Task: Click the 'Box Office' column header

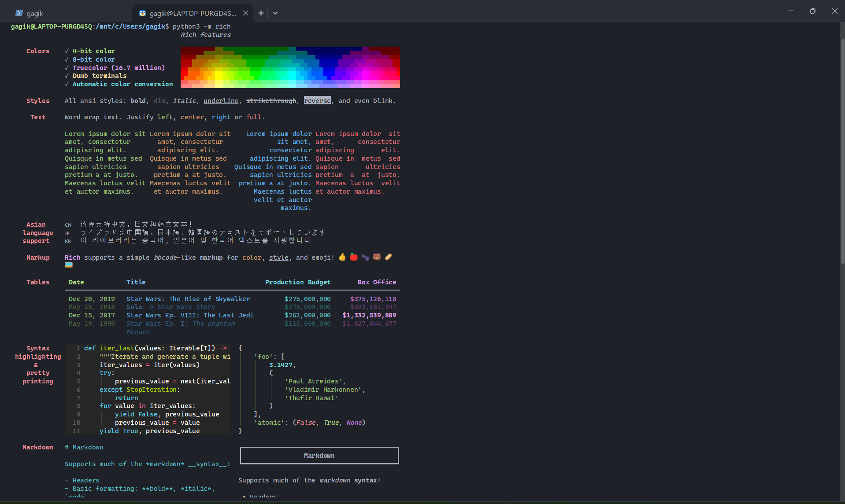Action: point(377,282)
